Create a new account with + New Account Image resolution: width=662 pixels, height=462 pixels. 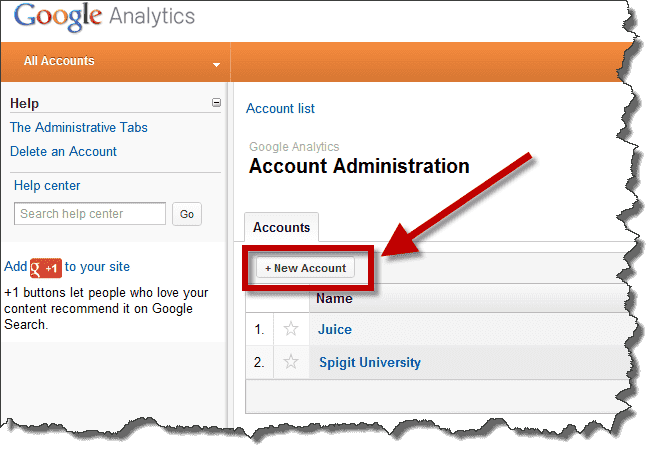coord(306,268)
